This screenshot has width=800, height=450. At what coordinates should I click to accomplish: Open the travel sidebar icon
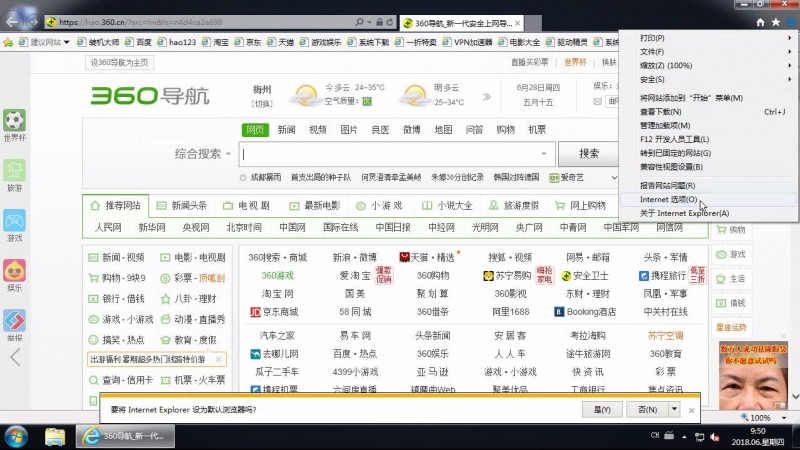tap(14, 170)
